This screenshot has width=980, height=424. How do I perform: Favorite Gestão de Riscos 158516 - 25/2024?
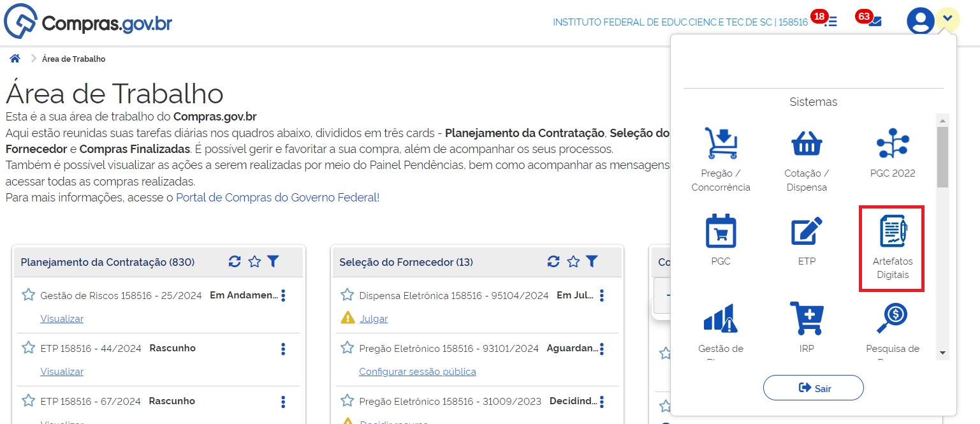click(28, 295)
